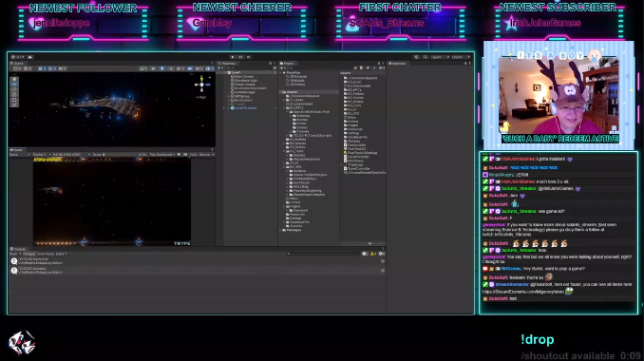Image resolution: width=644 pixels, height=361 pixels.
Task: Toggle Scene audio button
Action: click(x=170, y=68)
